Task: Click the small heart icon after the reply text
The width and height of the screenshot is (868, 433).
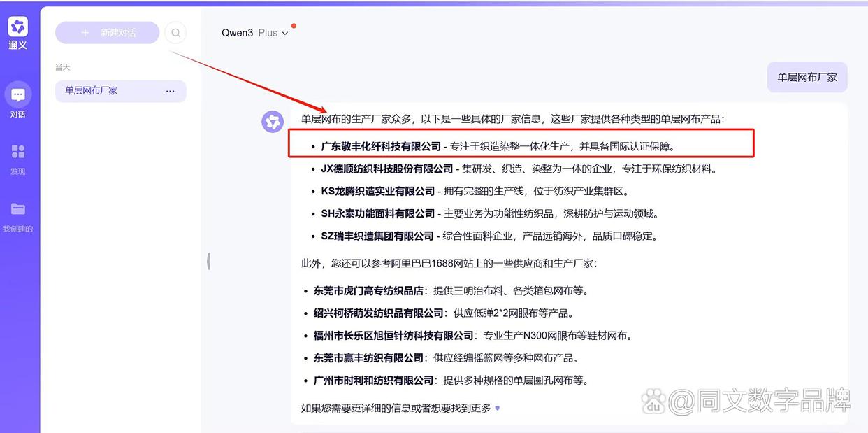Action: [x=498, y=408]
